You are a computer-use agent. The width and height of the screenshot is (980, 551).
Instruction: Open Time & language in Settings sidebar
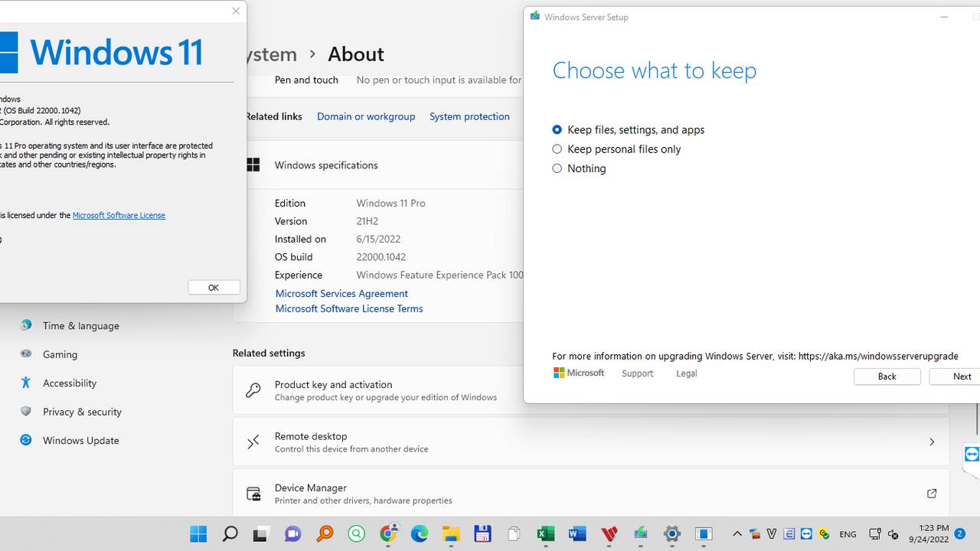tap(80, 325)
